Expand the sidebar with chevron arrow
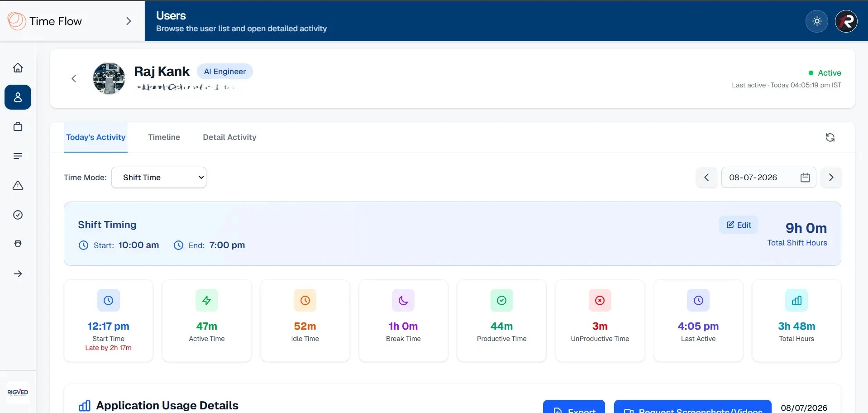The width and height of the screenshot is (868, 413). tap(129, 21)
